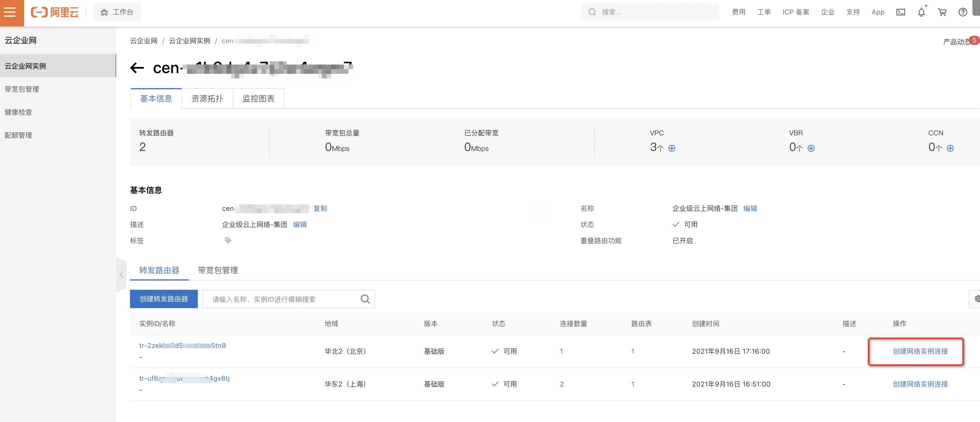Viewport: 980px width, 422px height.
Task: Open Cloud Shell terminal icon
Action: click(900, 12)
